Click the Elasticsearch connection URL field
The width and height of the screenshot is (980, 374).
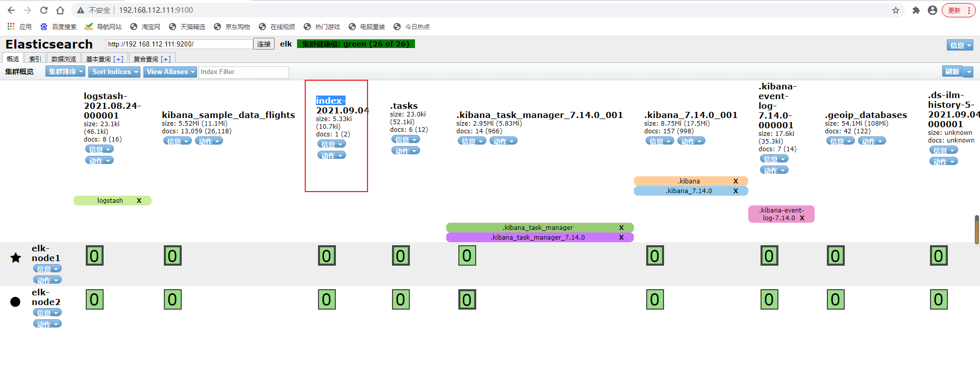click(180, 44)
